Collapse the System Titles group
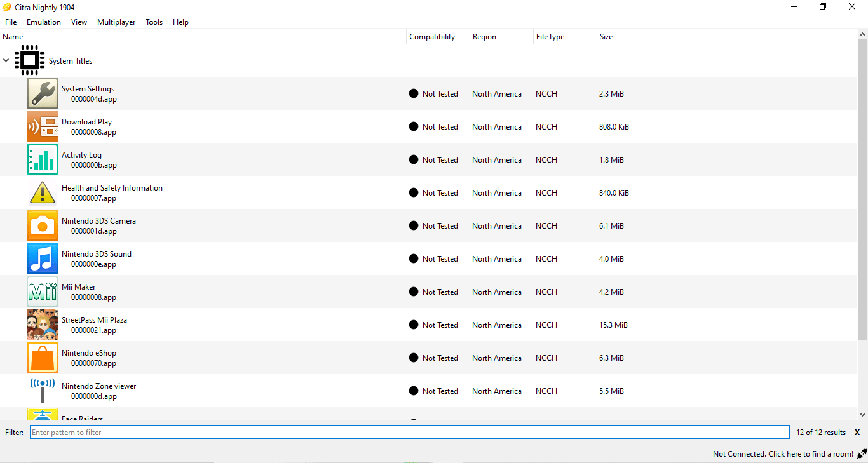The width and height of the screenshot is (868, 463). [6, 60]
